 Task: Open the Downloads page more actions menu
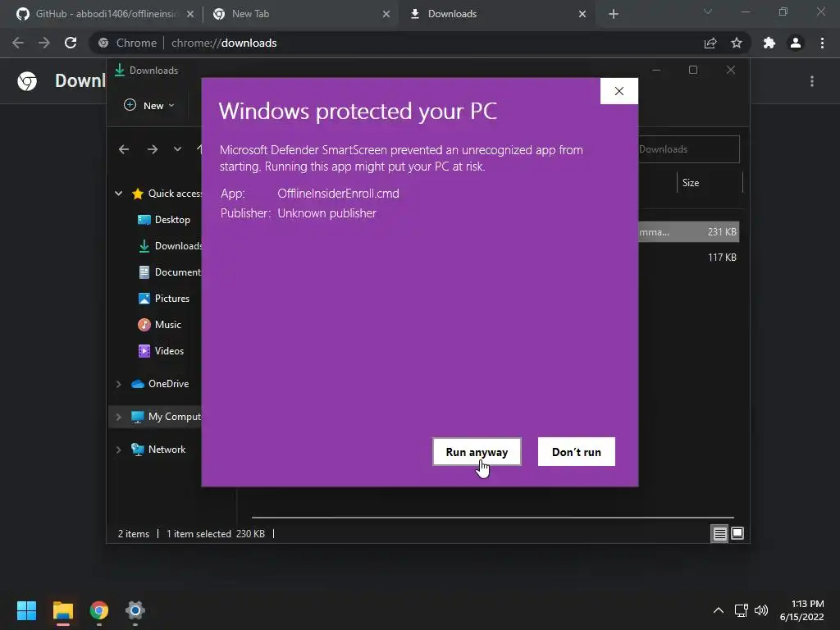pyautogui.click(x=812, y=81)
